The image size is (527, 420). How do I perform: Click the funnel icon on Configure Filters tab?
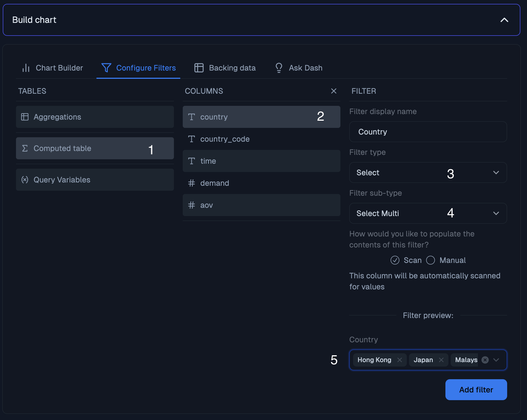coord(106,68)
